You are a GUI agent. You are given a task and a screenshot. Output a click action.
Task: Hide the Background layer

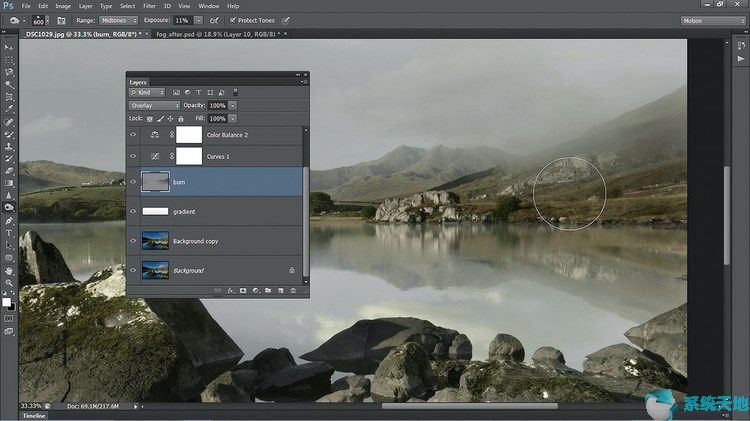133,270
